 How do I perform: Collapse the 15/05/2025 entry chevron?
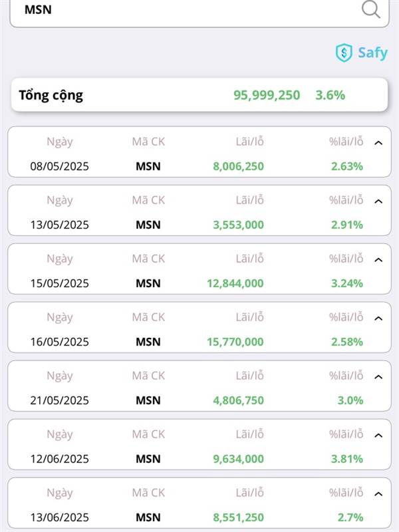coord(378,260)
